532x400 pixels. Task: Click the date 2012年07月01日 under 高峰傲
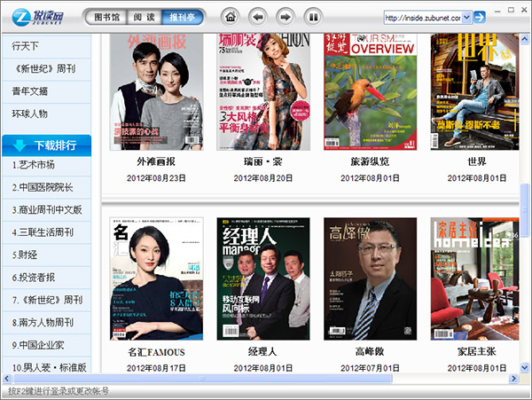tap(370, 368)
